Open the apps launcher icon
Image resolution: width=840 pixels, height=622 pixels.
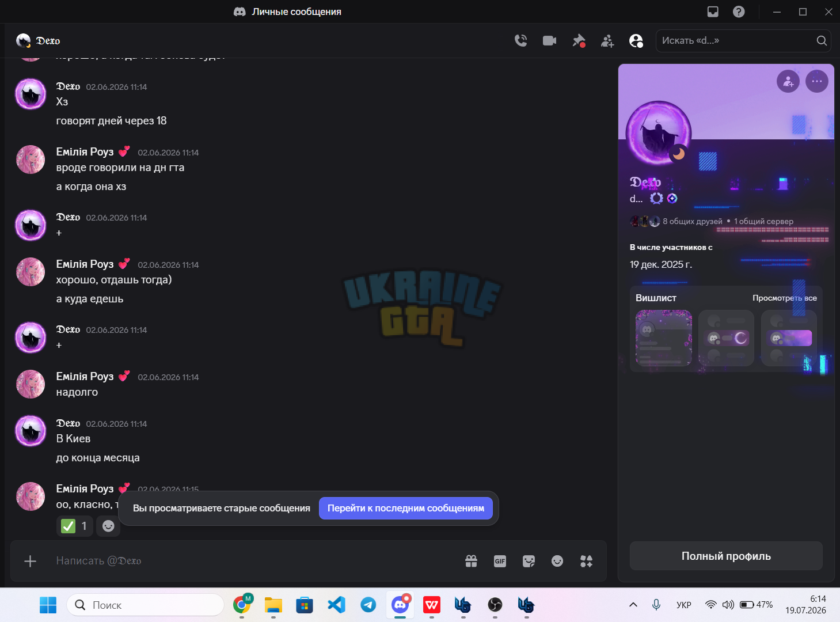click(x=586, y=561)
